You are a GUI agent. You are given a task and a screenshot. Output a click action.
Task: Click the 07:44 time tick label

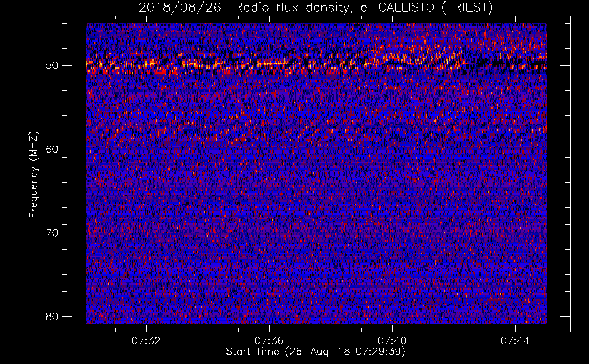click(x=515, y=341)
